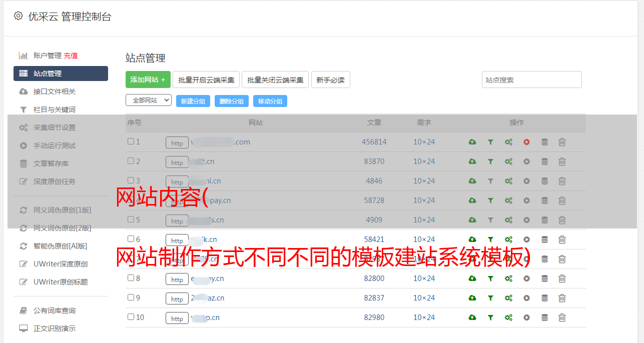Click the red 充值 link
The image size is (644, 343).
[71, 55]
